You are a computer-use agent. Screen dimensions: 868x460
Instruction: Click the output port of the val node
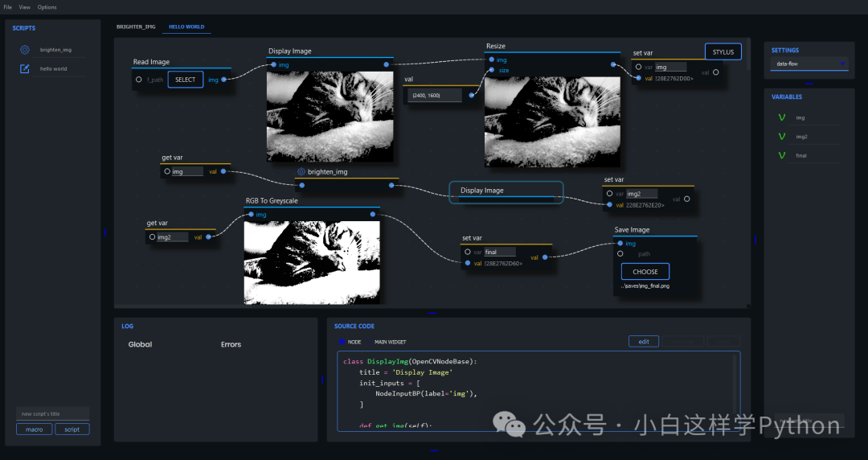tap(471, 96)
